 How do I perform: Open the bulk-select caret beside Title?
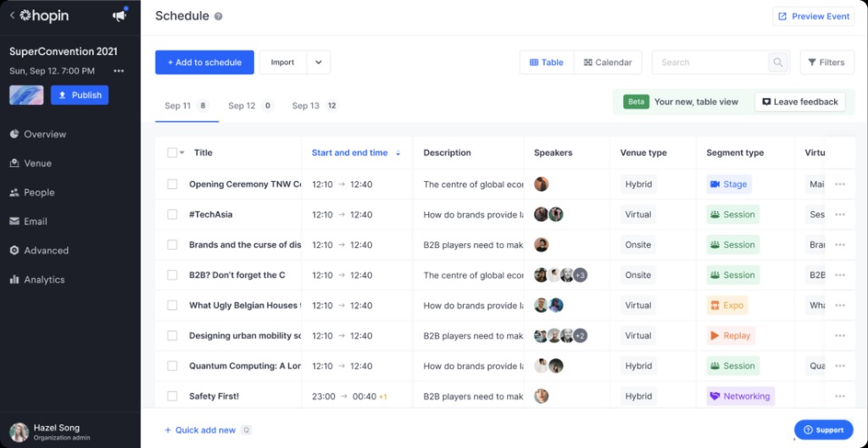(182, 153)
